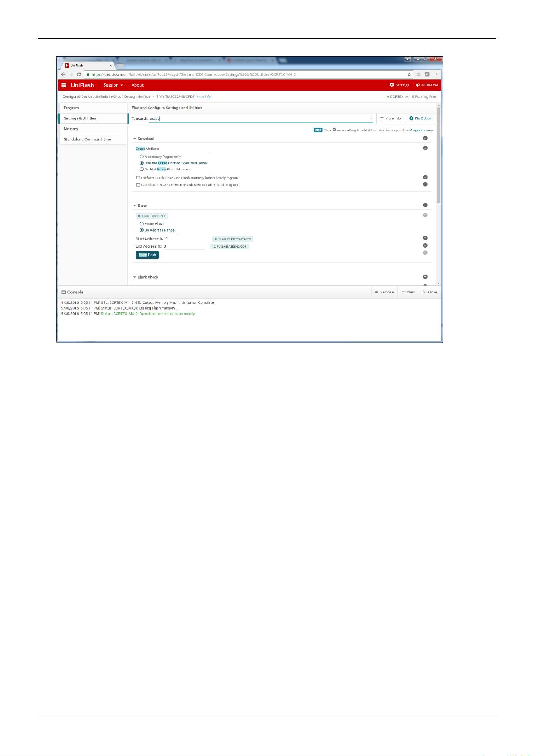The height and width of the screenshot is (756, 535).
Task: Select the By Address Range radio option
Action: coord(142,230)
